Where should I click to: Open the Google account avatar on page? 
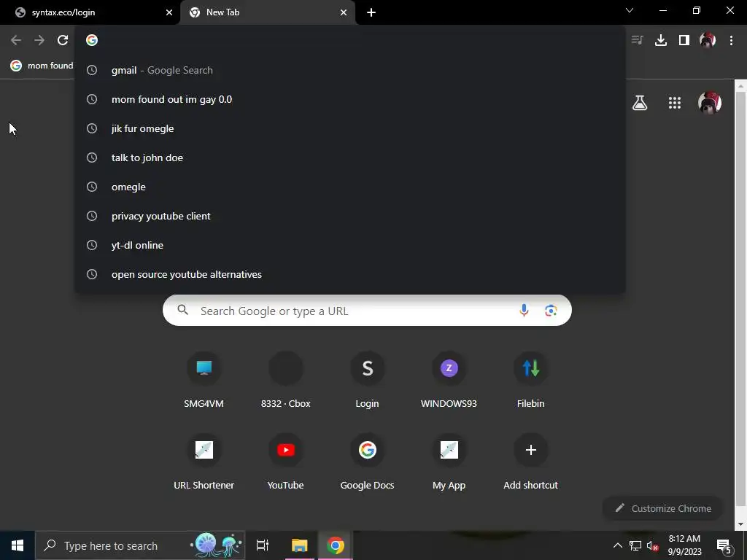click(709, 102)
